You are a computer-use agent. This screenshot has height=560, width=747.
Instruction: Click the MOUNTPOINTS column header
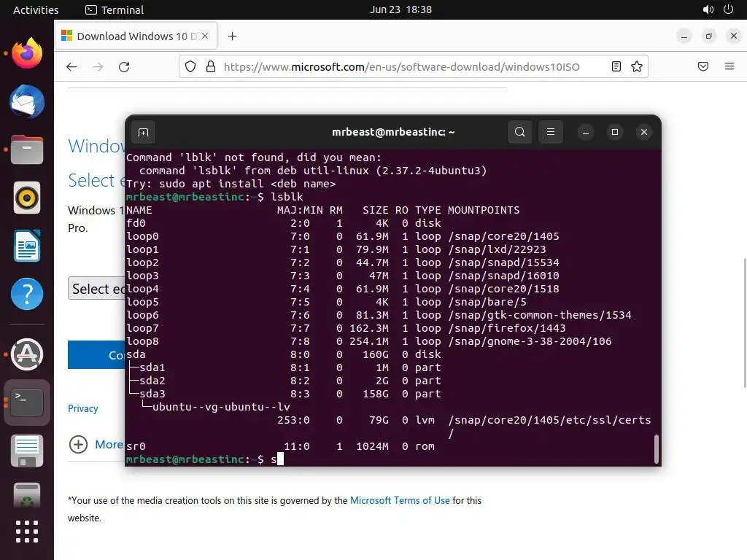pos(484,210)
